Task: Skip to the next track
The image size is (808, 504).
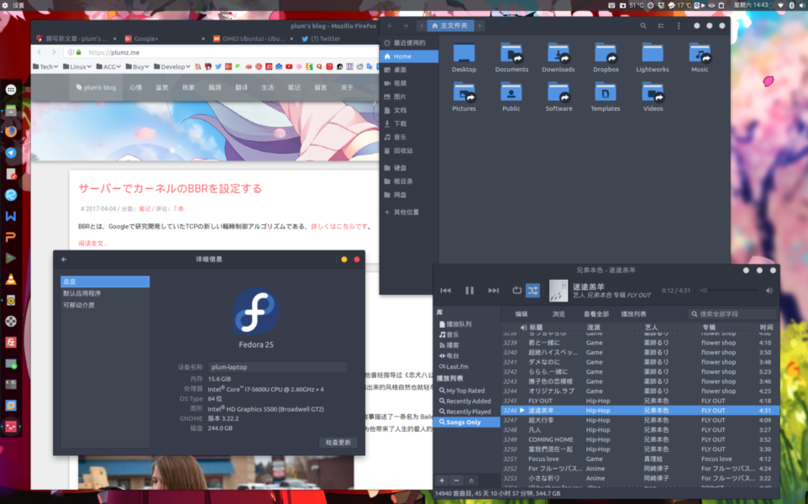Action: pyautogui.click(x=493, y=291)
